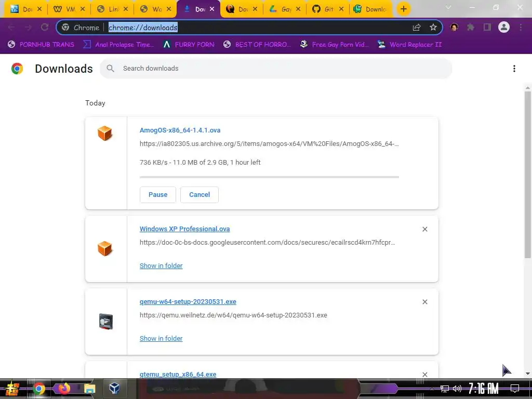This screenshot has height=399, width=532.
Task: Open the network icon in system tray
Action: coord(445,389)
